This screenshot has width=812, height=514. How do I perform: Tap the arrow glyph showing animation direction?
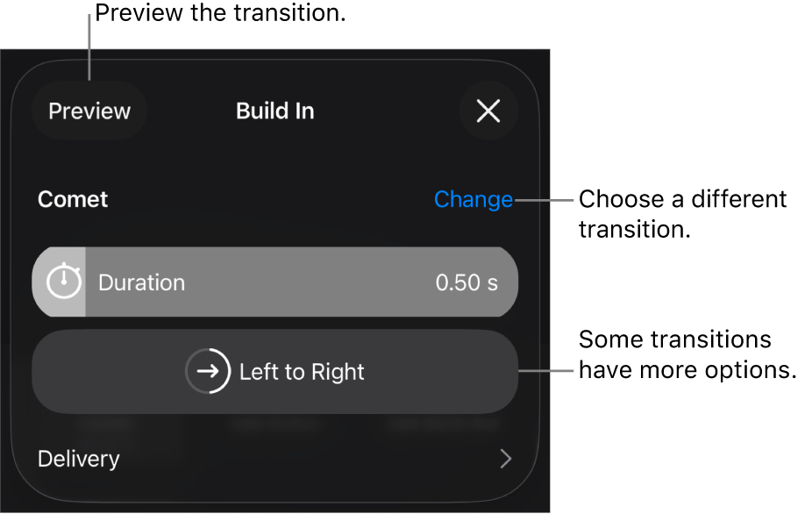tap(209, 370)
